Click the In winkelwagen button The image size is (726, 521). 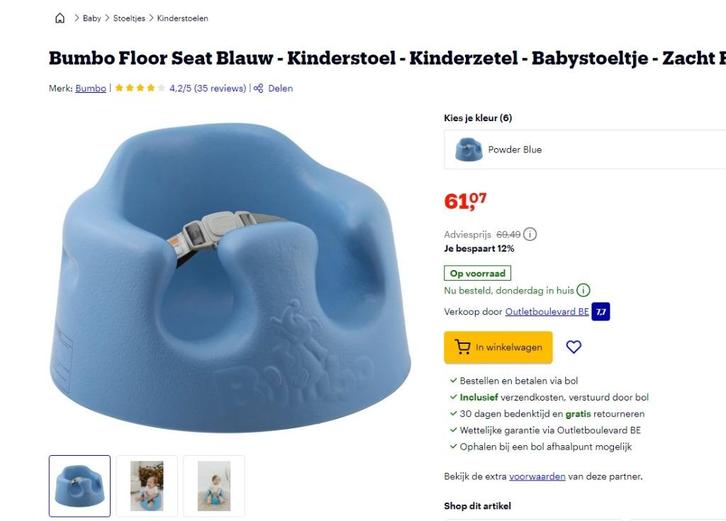pos(497,347)
